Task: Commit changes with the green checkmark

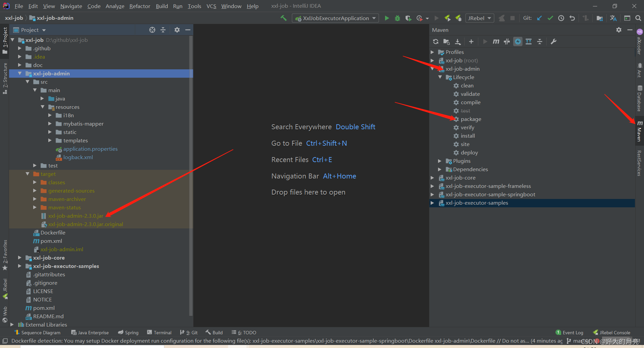Action: pyautogui.click(x=550, y=18)
